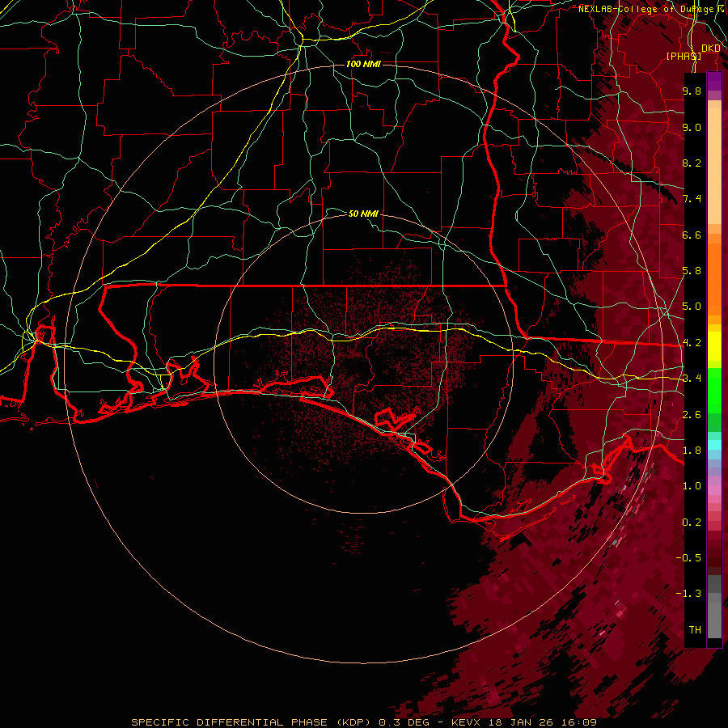Click the 8.2 value on the color scale
Image resolution: width=728 pixels, height=728 pixels.
(x=692, y=163)
